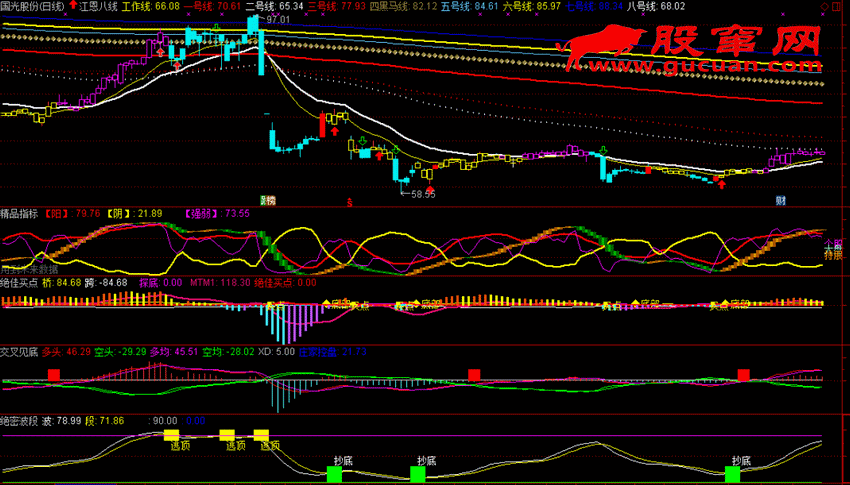Image resolution: width=850 pixels, height=485 pixels.
Task: Click the red square icon beside the diamond
Action: coord(835,7)
